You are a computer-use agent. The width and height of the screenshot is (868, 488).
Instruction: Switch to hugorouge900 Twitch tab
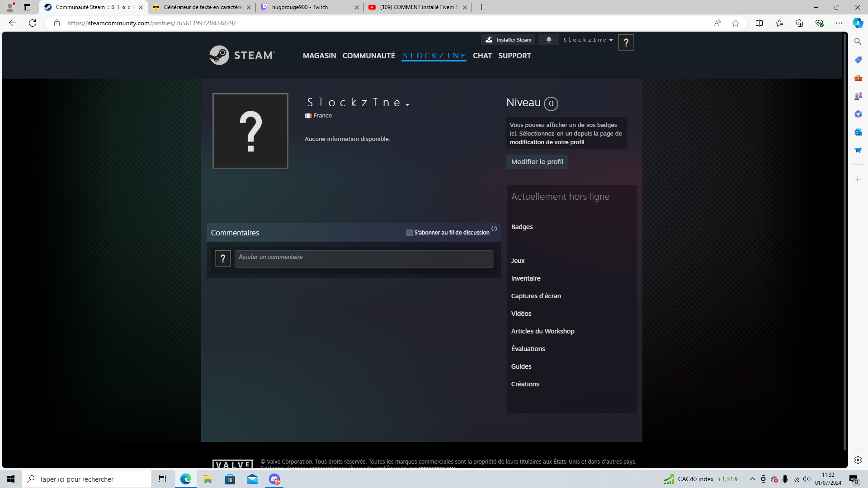pos(310,7)
